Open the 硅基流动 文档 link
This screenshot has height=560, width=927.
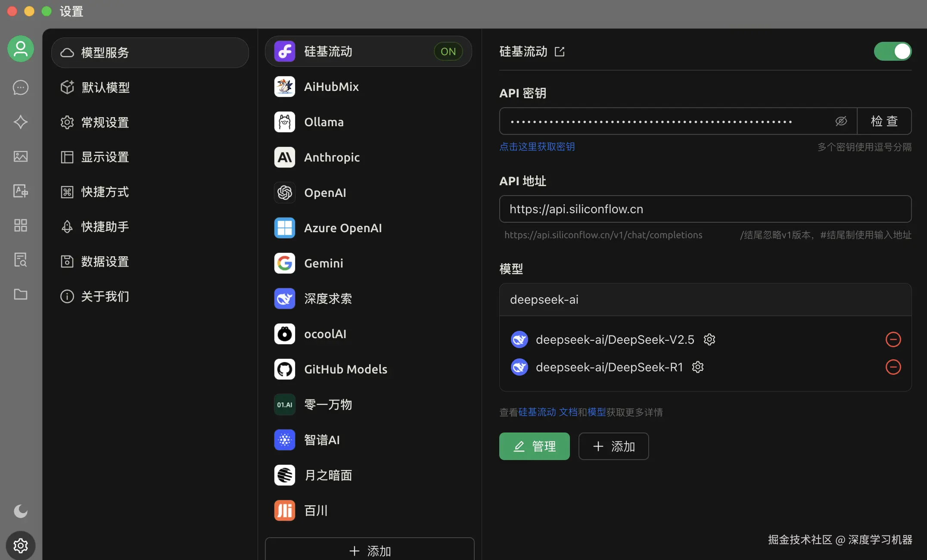point(547,412)
